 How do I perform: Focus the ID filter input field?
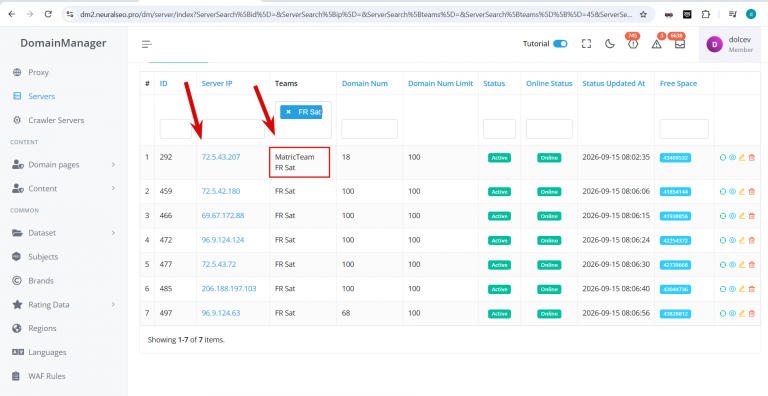point(175,129)
